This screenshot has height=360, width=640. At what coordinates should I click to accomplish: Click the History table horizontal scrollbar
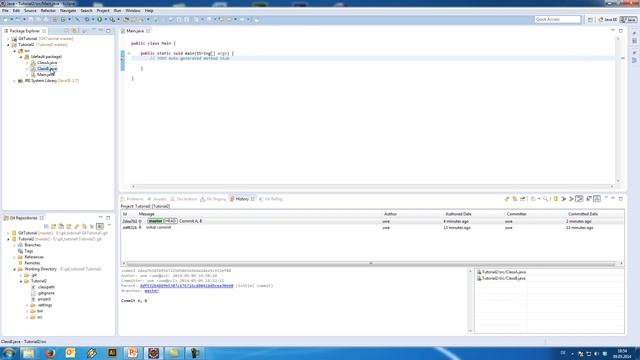pos(371,264)
